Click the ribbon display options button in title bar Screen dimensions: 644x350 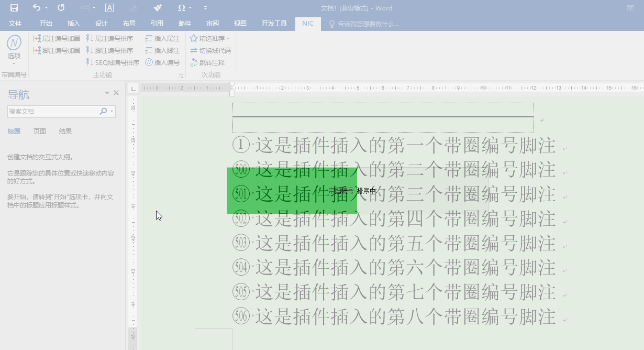coord(630,8)
